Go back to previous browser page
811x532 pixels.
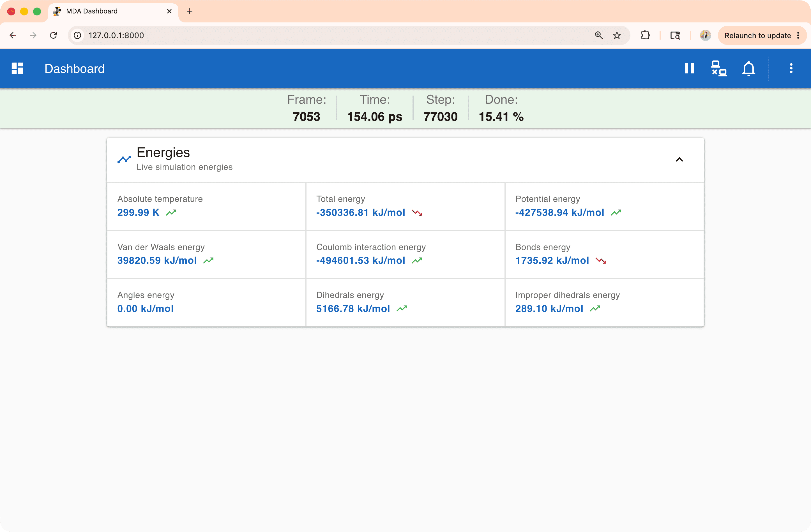click(13, 35)
